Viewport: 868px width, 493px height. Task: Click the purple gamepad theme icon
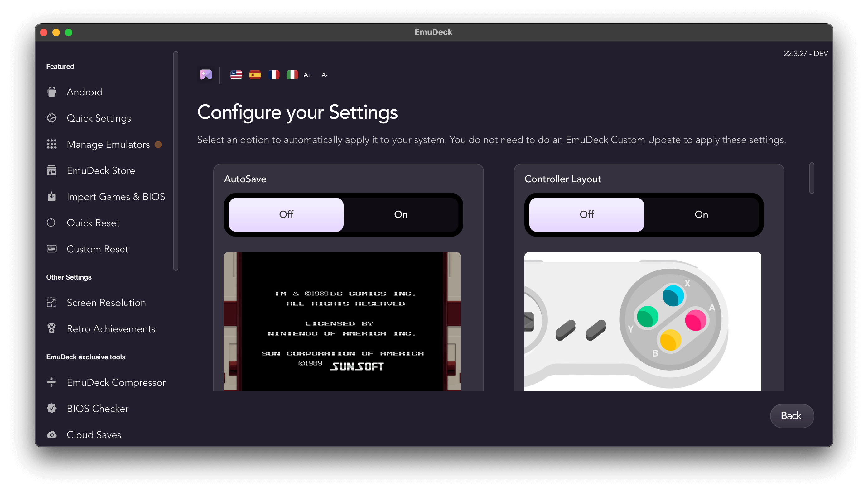(205, 74)
